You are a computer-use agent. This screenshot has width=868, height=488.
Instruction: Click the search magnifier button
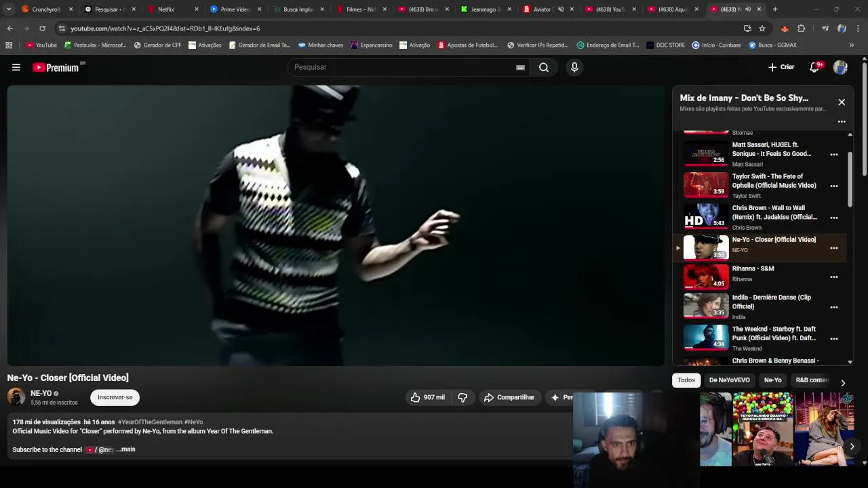pos(544,67)
